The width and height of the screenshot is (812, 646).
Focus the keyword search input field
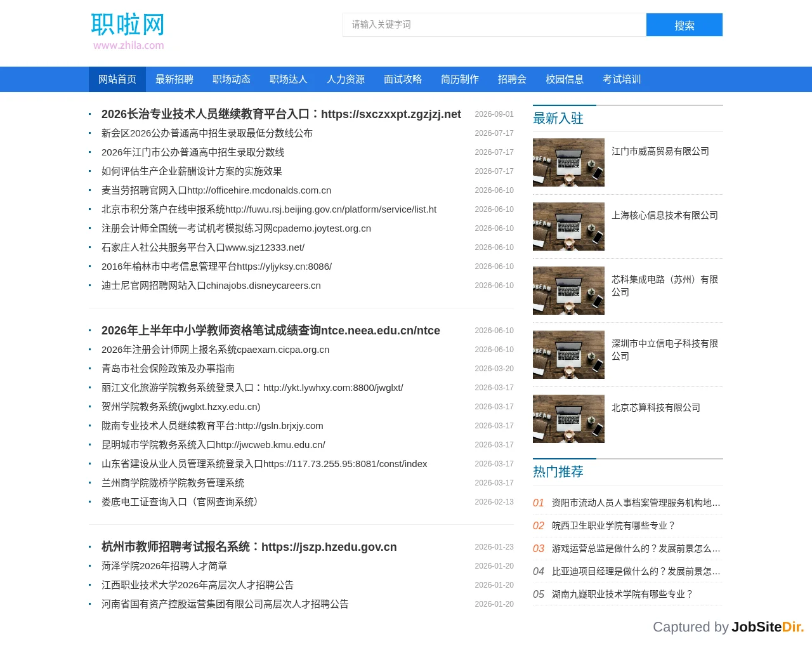coord(495,25)
